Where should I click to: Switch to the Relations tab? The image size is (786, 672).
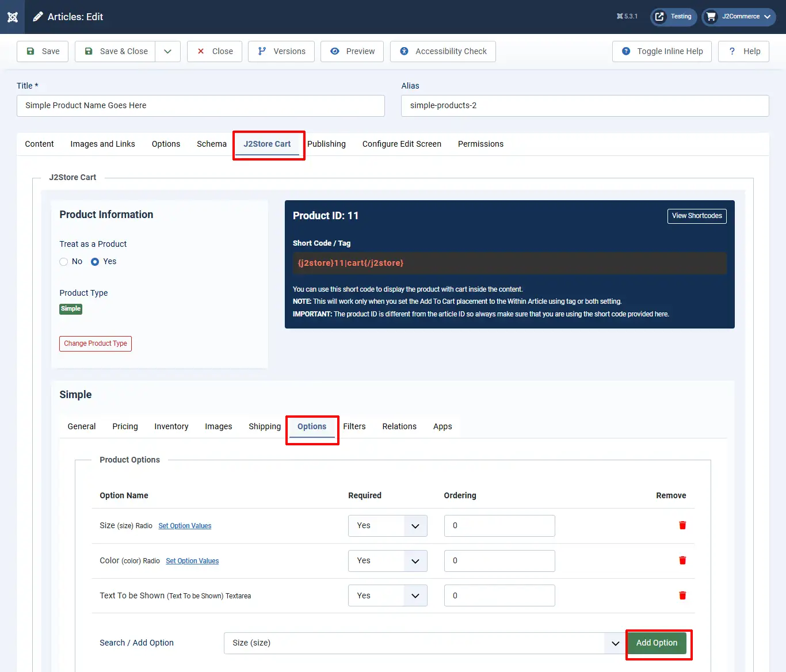pos(399,426)
